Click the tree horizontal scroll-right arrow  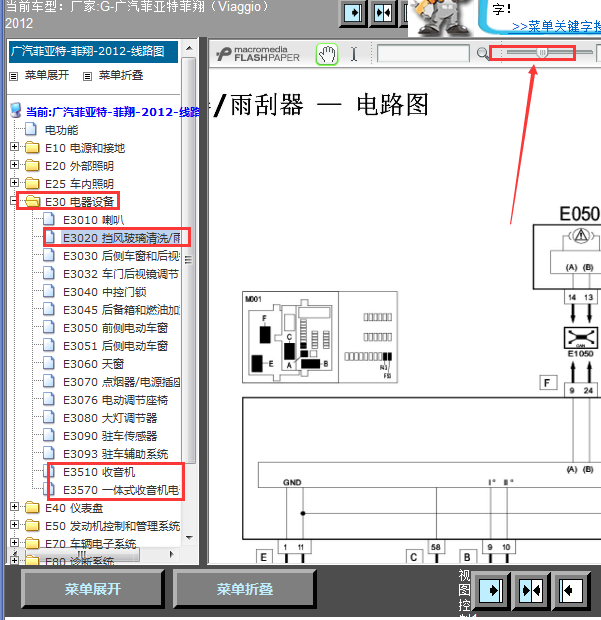click(172, 554)
